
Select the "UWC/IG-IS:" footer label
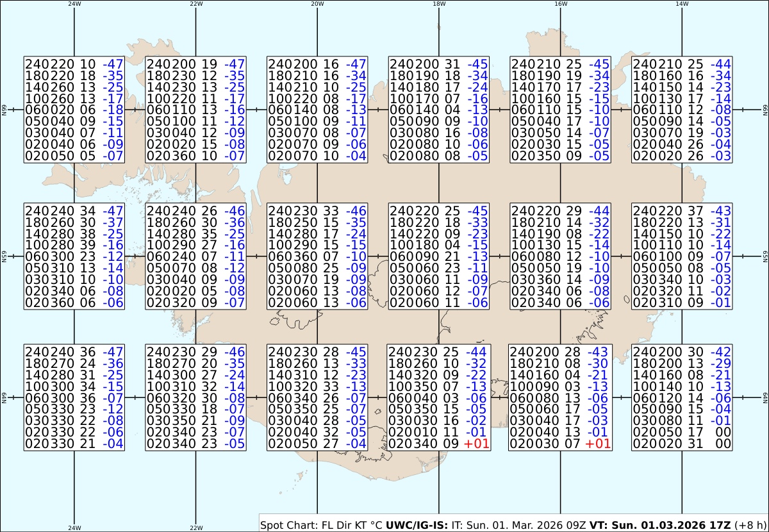pos(418,524)
